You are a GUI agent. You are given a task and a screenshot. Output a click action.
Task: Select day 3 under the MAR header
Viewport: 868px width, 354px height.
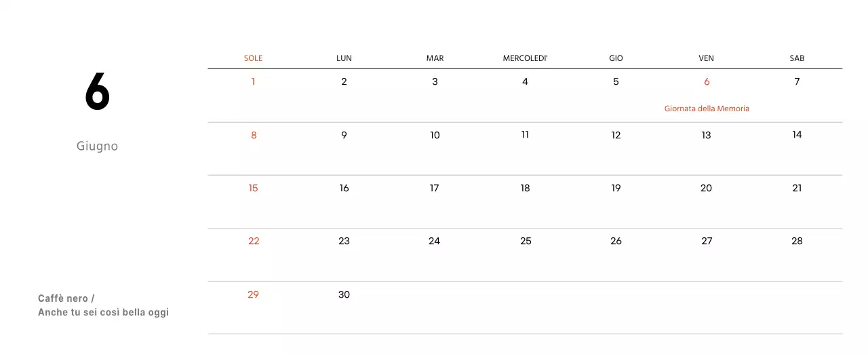click(435, 81)
